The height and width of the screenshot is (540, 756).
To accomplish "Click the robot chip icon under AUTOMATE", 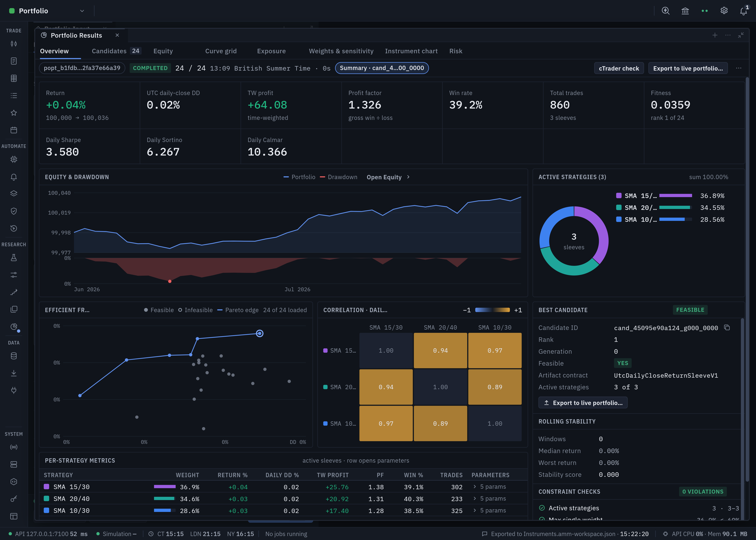I will (14, 159).
